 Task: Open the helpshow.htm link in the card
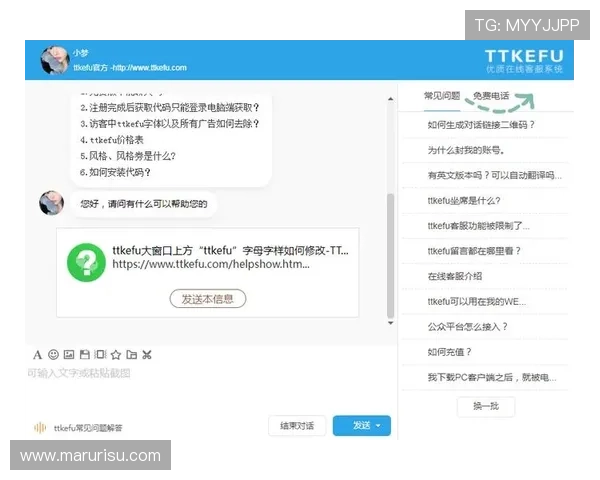pos(211,264)
